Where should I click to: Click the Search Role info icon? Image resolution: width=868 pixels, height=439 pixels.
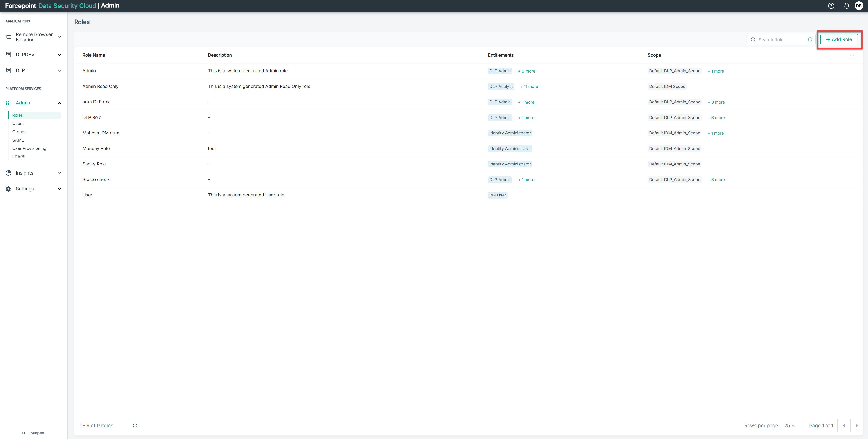pos(810,40)
